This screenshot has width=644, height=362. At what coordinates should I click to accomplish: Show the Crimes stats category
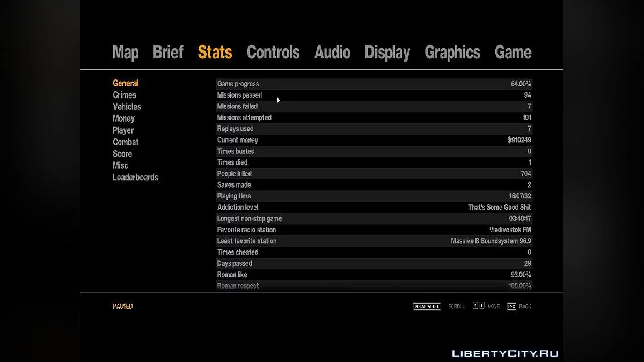(125, 95)
